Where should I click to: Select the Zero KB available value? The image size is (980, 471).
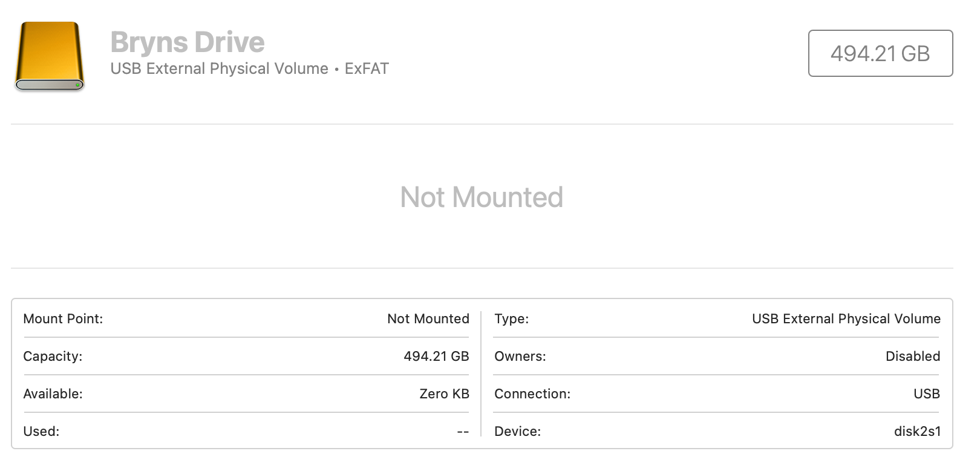tap(444, 394)
